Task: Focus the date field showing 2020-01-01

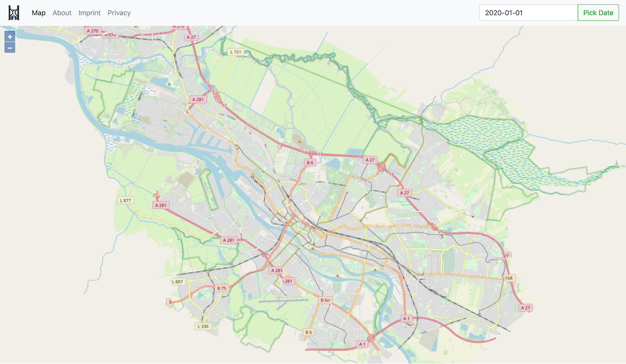Action: [x=528, y=13]
